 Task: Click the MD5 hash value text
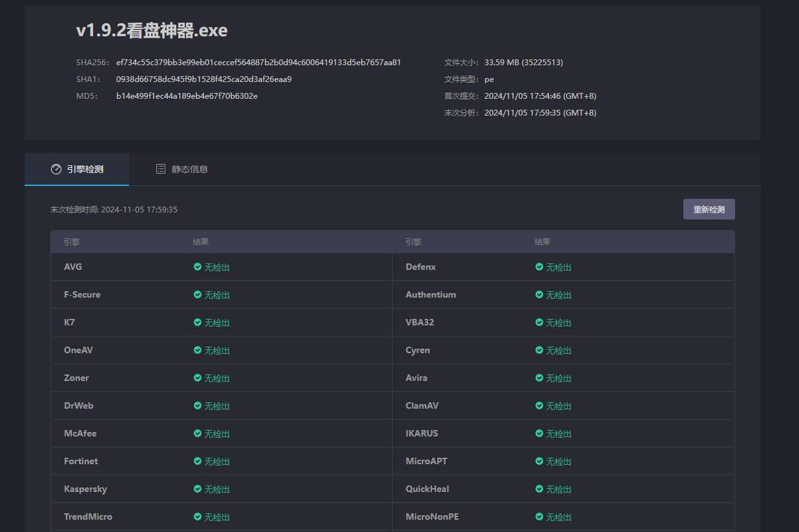pos(187,96)
